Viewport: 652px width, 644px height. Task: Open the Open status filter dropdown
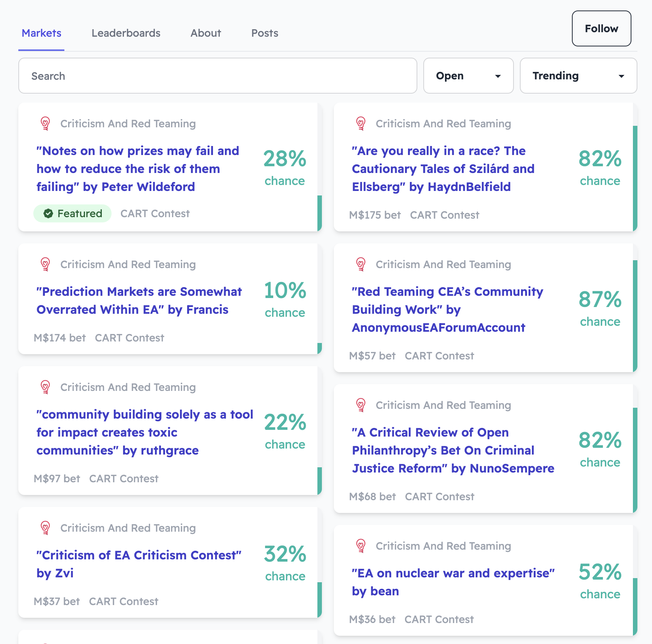(x=468, y=76)
